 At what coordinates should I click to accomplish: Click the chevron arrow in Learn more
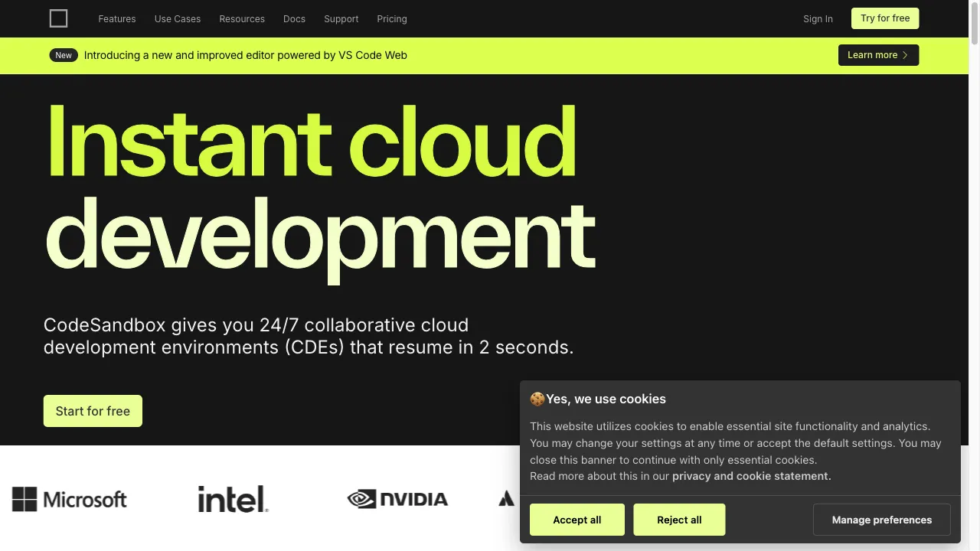[x=905, y=55]
